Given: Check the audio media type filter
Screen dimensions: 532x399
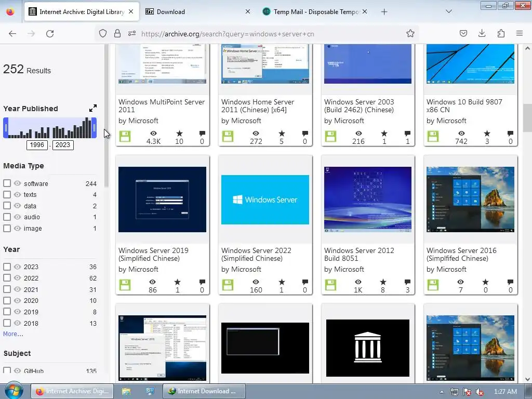Looking at the screenshot, I should click(x=7, y=217).
